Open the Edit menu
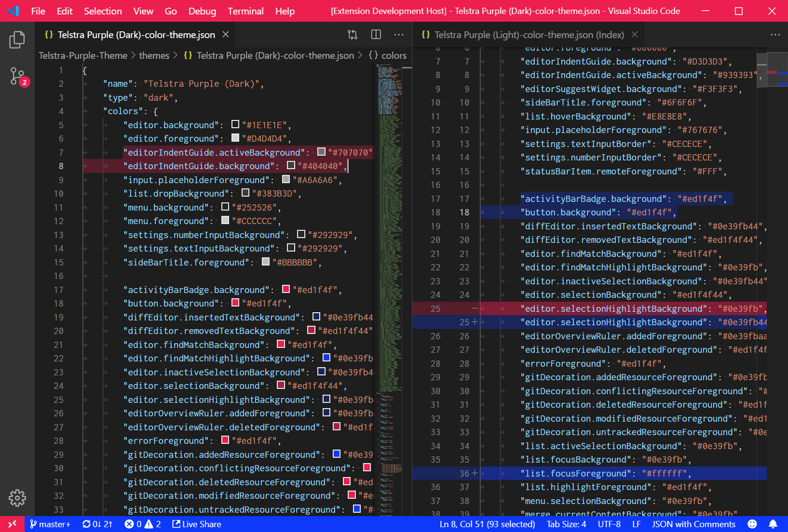This screenshot has width=788, height=532. point(65,11)
